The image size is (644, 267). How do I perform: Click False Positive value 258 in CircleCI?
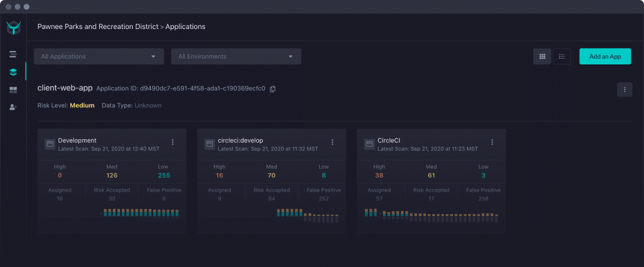click(x=483, y=199)
